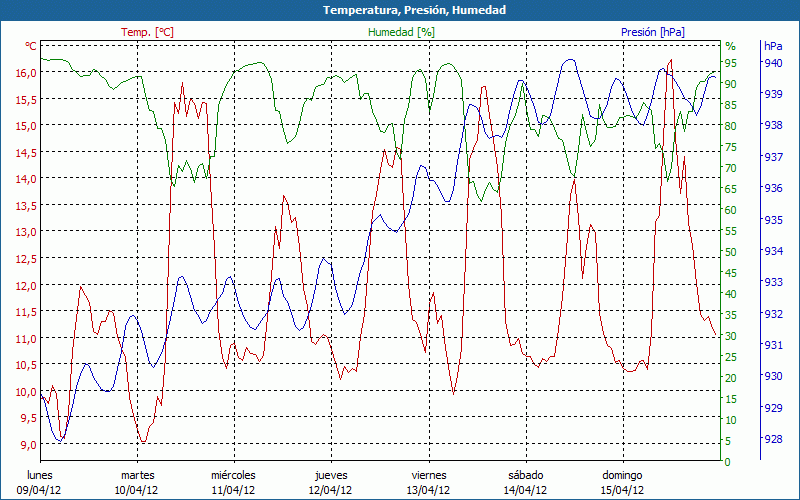Select the green Humedad [%] legend label
The image size is (800, 500).
point(401,32)
